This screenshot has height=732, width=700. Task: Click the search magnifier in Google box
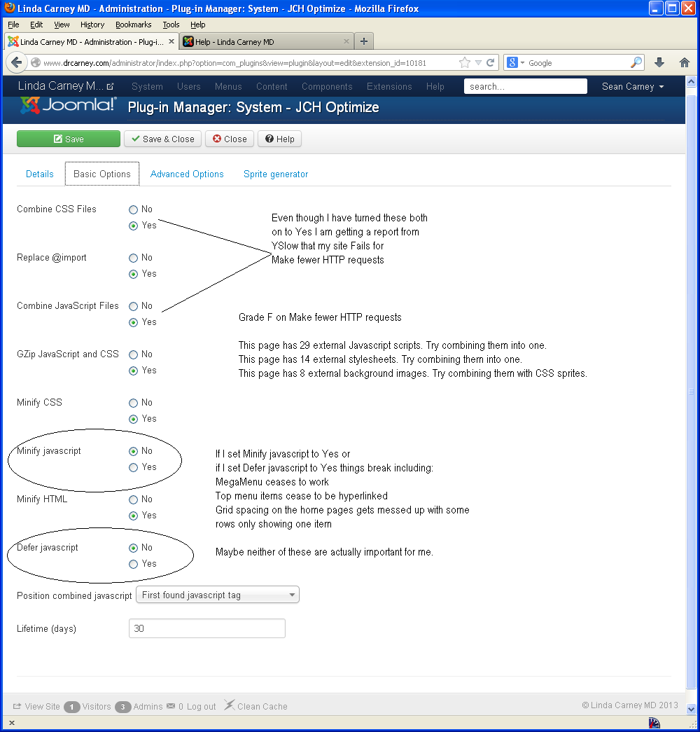(x=636, y=62)
